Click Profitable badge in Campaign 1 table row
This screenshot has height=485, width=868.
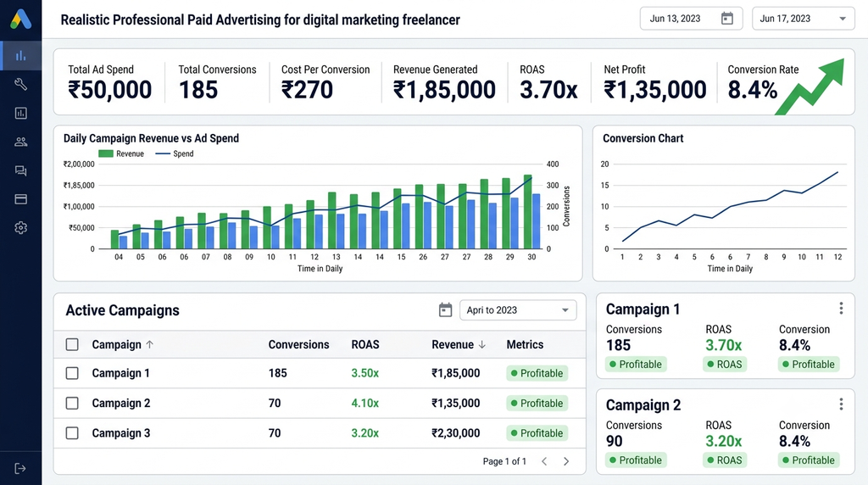tap(537, 373)
